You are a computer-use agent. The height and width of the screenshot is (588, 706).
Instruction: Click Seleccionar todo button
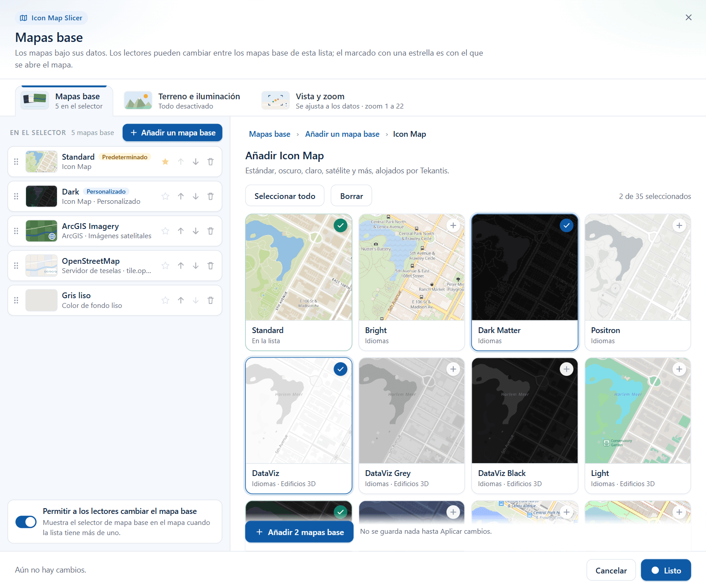click(x=285, y=196)
